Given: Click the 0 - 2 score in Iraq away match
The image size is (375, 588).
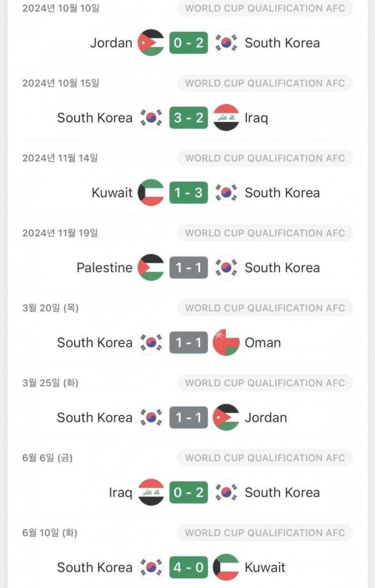Looking at the screenshot, I should (189, 493).
